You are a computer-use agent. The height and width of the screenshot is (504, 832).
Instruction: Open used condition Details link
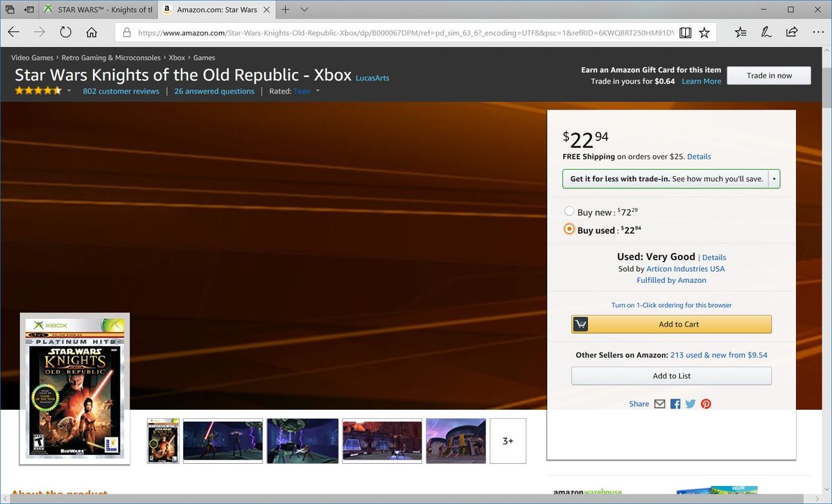pos(714,257)
